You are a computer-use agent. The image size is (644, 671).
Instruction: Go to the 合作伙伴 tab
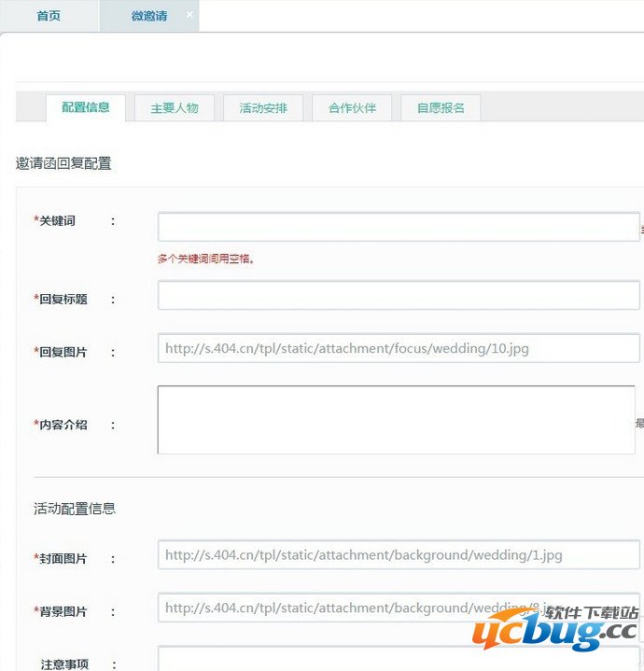pyautogui.click(x=352, y=108)
